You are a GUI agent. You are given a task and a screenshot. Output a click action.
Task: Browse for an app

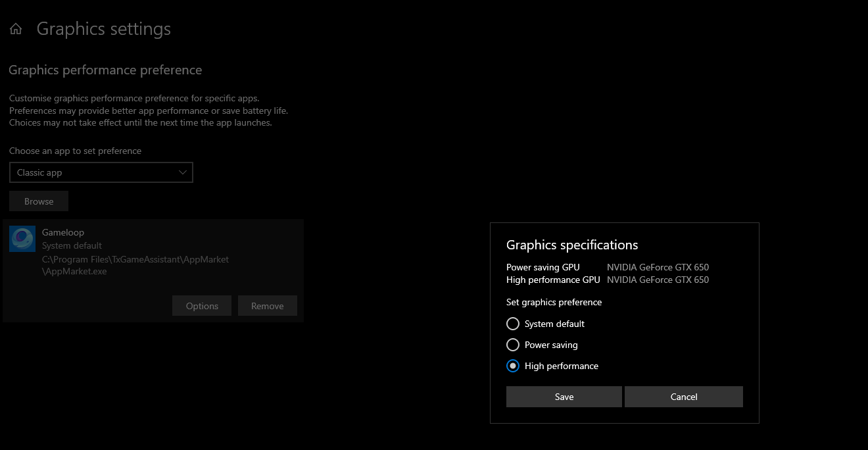click(39, 201)
